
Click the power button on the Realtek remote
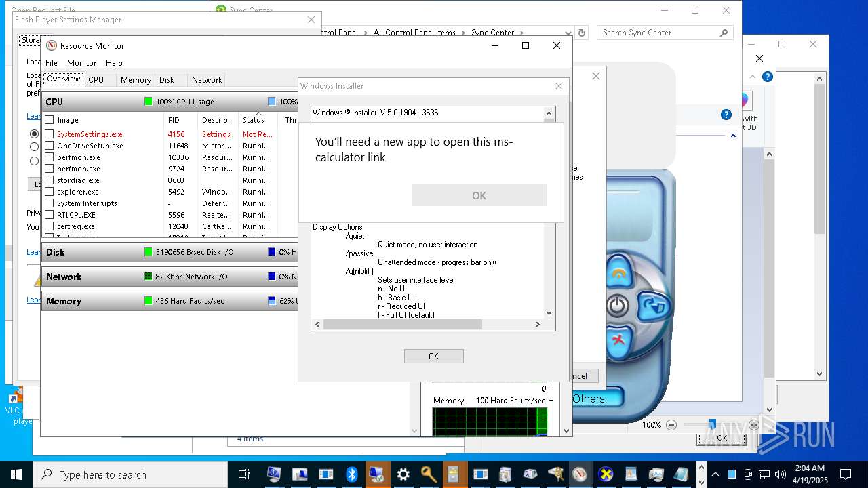tap(617, 306)
